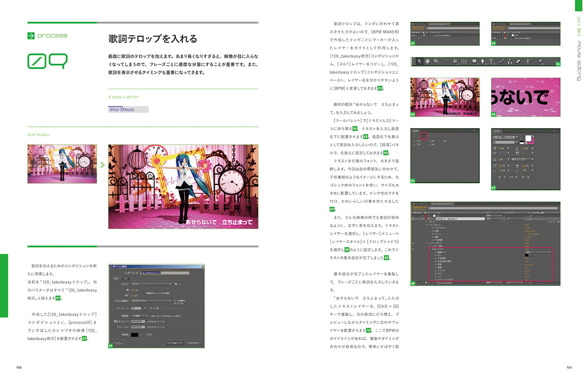Expand the ドロップシャドウ property group

point(430,249)
